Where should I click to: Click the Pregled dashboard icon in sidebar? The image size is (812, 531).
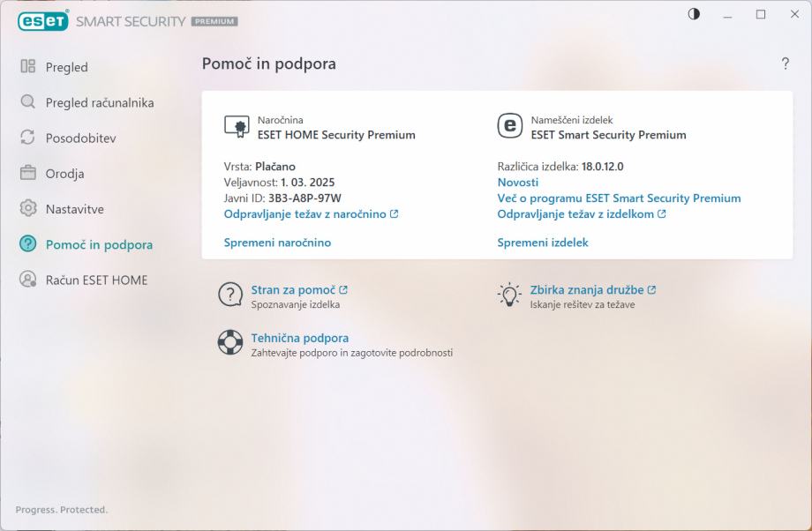(27, 67)
